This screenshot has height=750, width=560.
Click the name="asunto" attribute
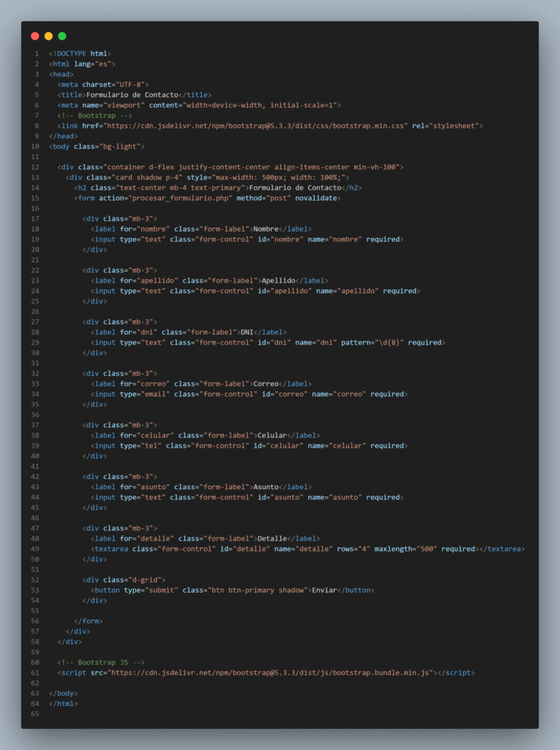[x=335, y=497]
